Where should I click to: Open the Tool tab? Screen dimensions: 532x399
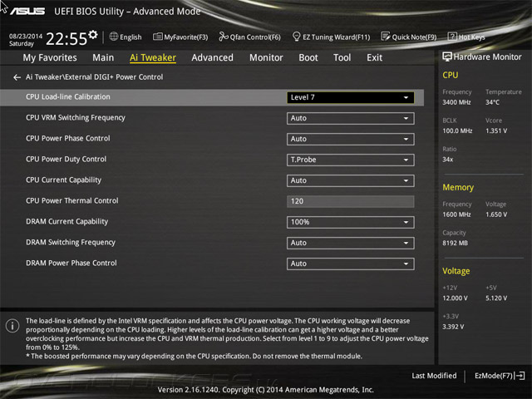click(x=342, y=57)
